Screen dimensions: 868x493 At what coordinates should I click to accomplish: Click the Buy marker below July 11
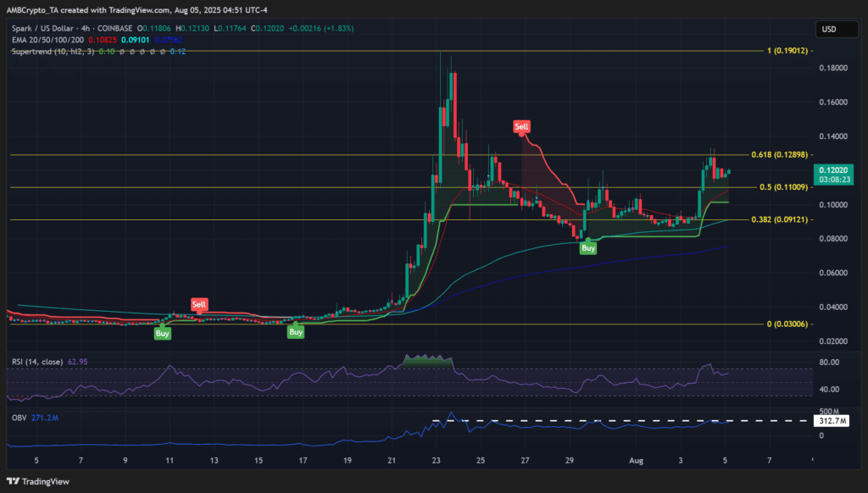[x=163, y=333]
